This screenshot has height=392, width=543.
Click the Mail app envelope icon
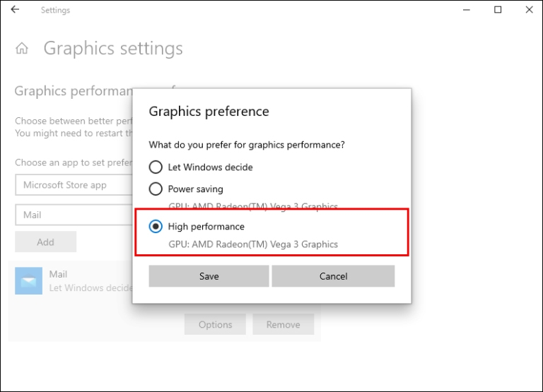[29, 281]
